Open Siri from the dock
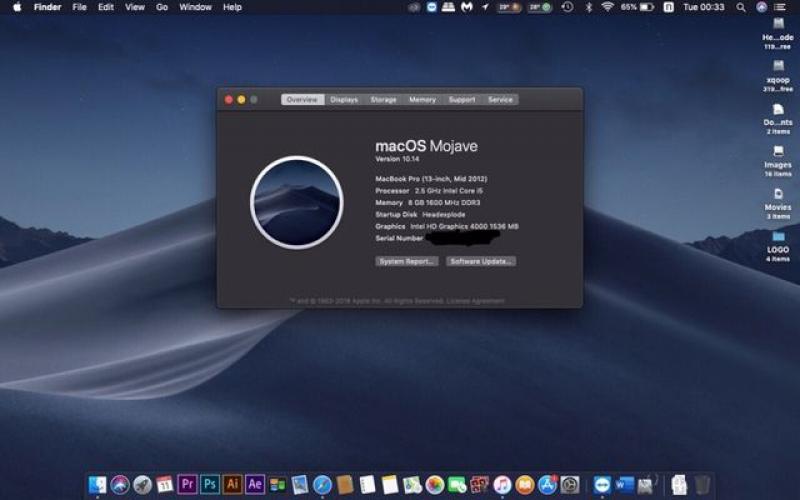This screenshot has height=500, width=800. tap(120, 485)
